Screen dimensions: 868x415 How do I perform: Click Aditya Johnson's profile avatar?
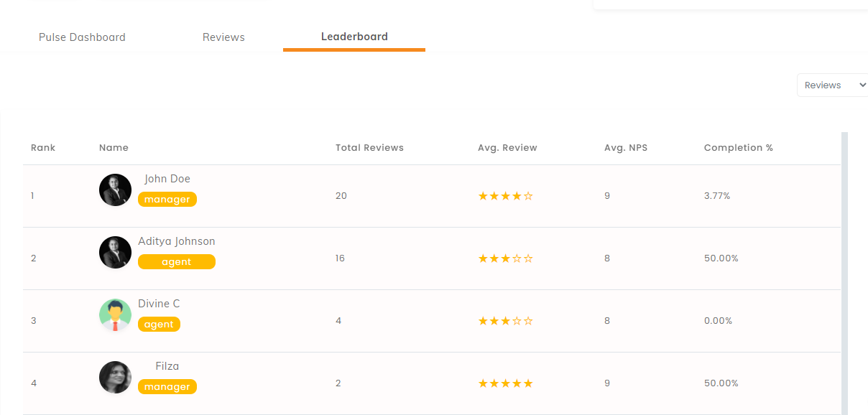(115, 252)
